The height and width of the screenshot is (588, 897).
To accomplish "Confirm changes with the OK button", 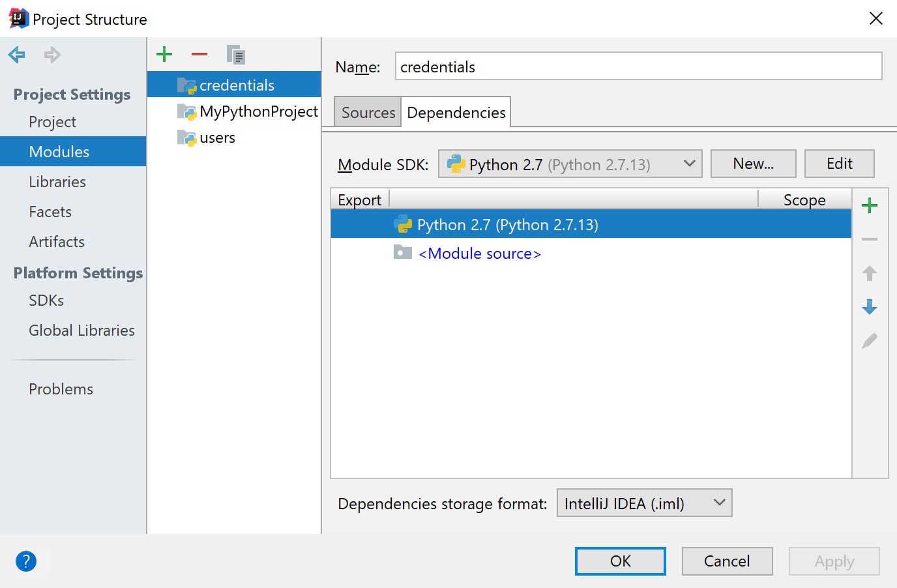I will tap(620, 561).
